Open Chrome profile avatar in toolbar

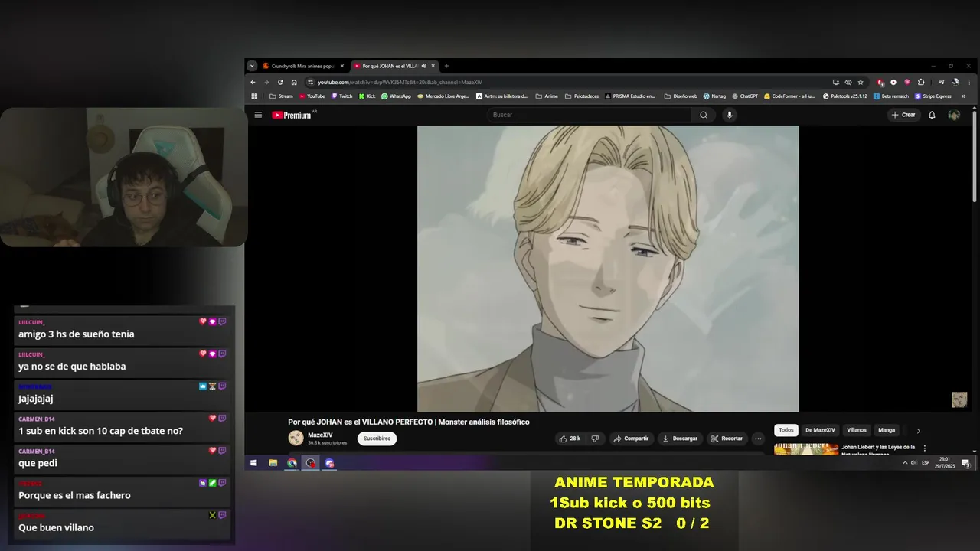click(x=955, y=82)
